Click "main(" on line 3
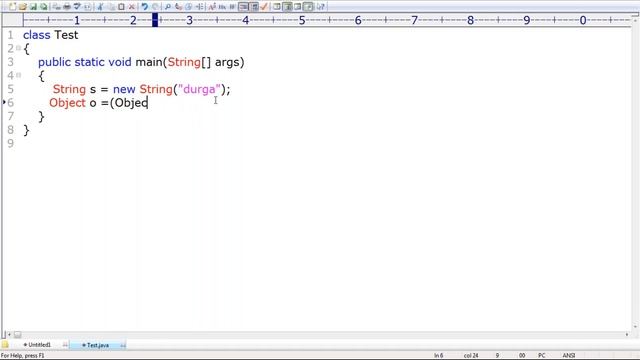 (151, 62)
